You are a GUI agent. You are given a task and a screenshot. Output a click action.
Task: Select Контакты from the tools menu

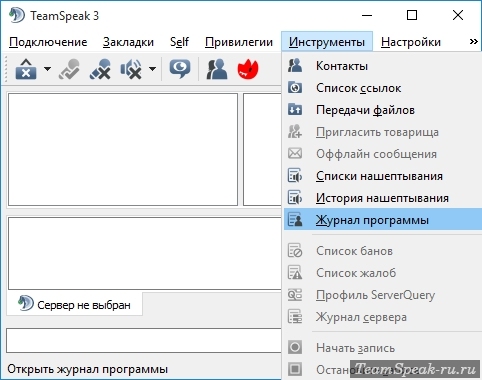point(383,66)
